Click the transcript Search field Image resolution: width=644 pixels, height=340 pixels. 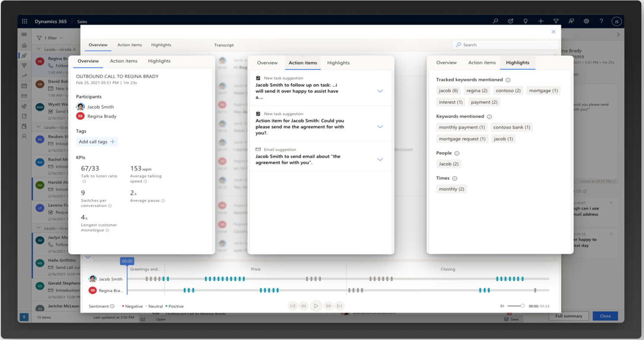505,45
